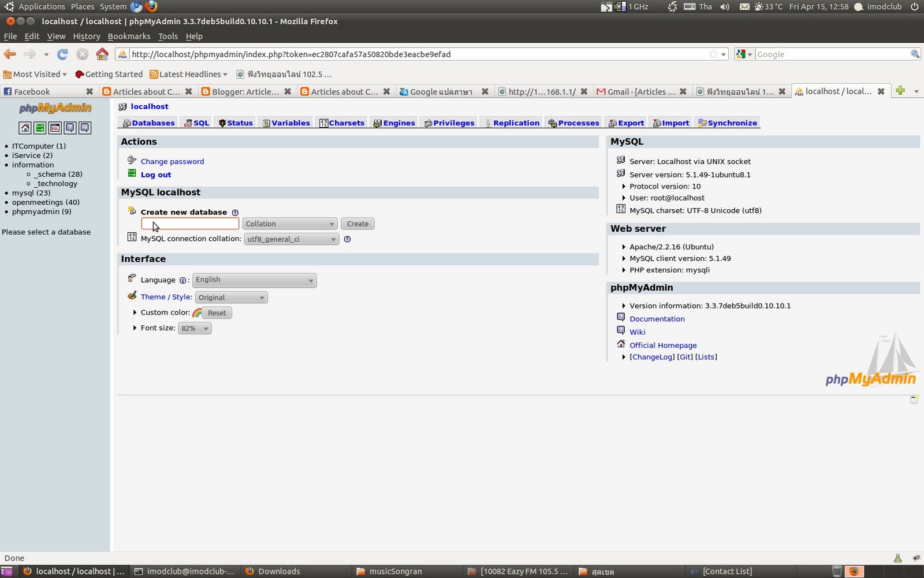Click the trash icon in bottom panel
924x578 pixels.
click(837, 571)
